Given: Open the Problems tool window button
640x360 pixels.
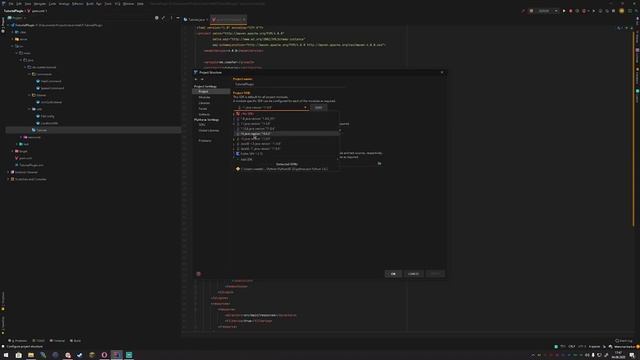Looking at the screenshot, I should pyautogui.click(x=18, y=340).
